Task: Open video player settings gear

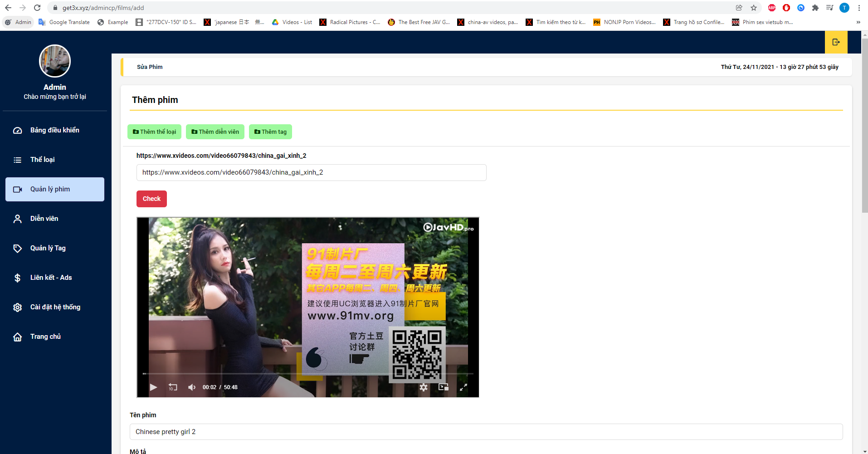Action: click(x=423, y=387)
